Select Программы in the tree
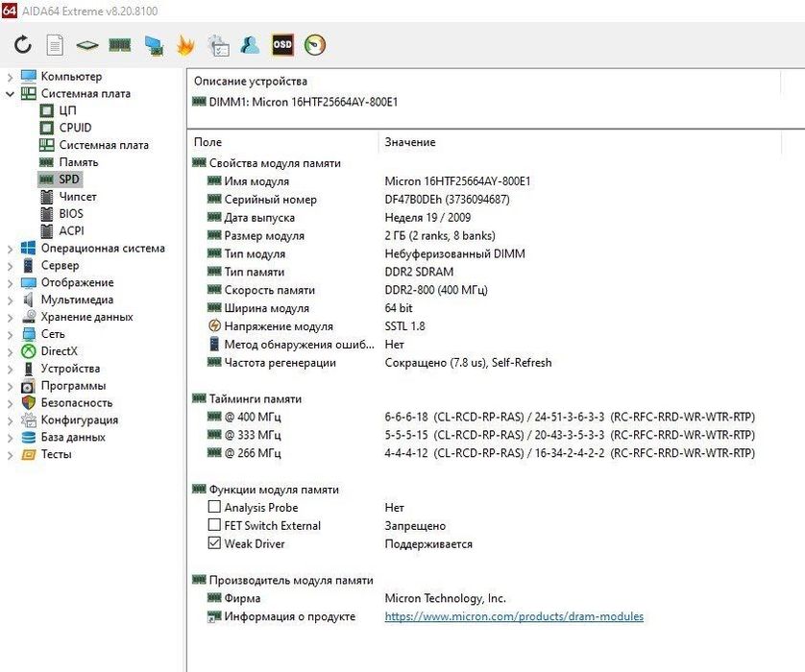The width and height of the screenshot is (805, 672). (x=73, y=386)
